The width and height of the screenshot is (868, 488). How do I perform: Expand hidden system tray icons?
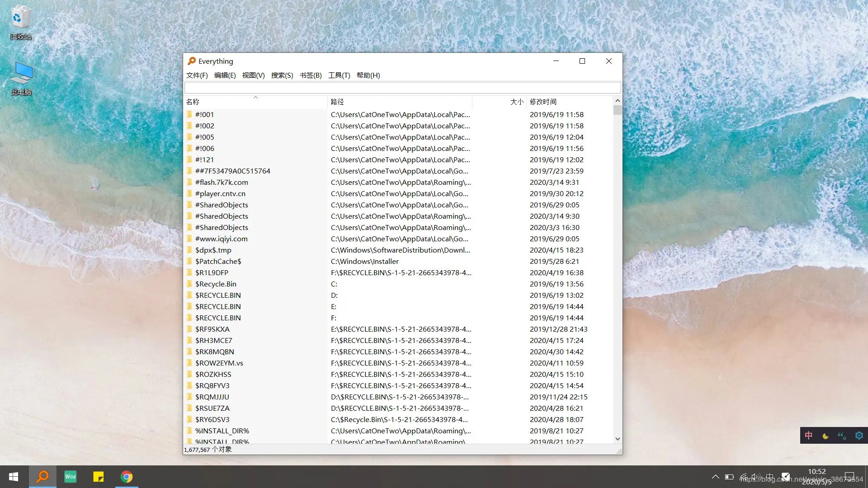(715, 477)
